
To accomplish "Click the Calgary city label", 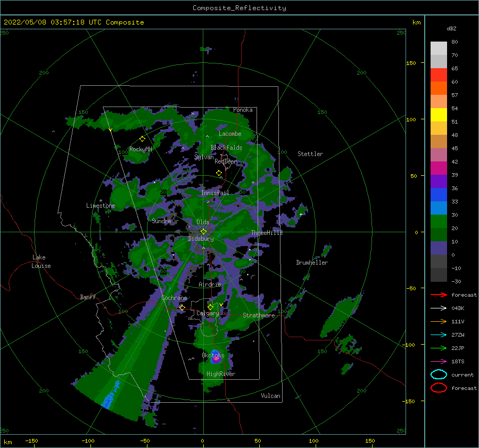I will [x=208, y=313].
